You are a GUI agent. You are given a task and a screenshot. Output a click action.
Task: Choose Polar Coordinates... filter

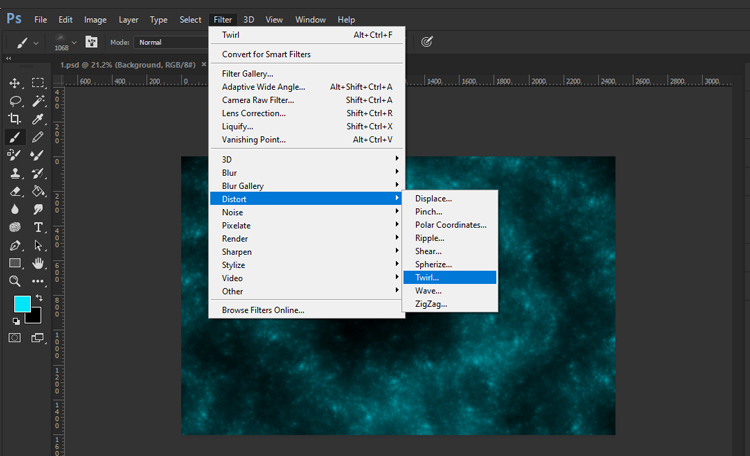(x=450, y=224)
